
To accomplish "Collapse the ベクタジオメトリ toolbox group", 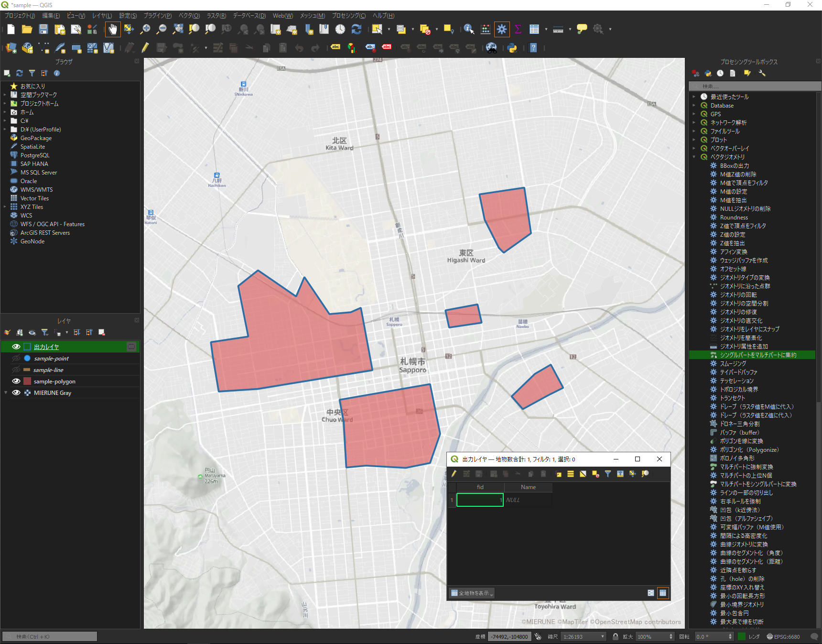I will (694, 157).
